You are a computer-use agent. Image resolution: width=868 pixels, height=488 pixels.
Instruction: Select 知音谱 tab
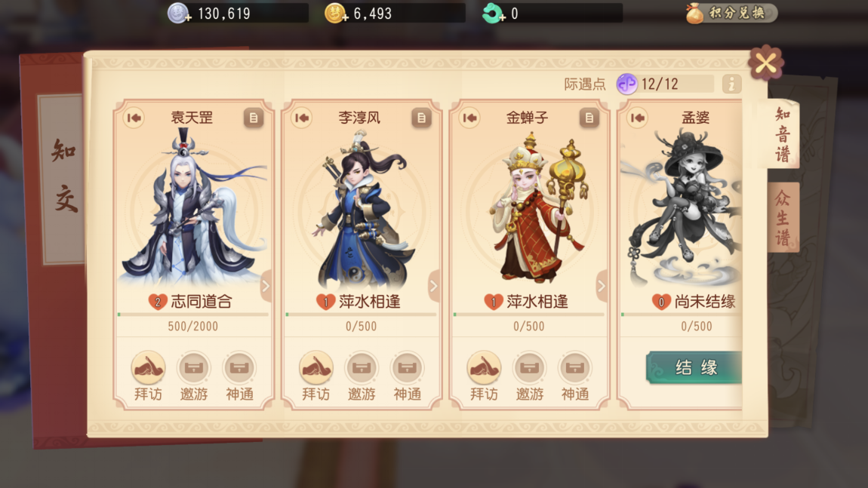point(782,134)
